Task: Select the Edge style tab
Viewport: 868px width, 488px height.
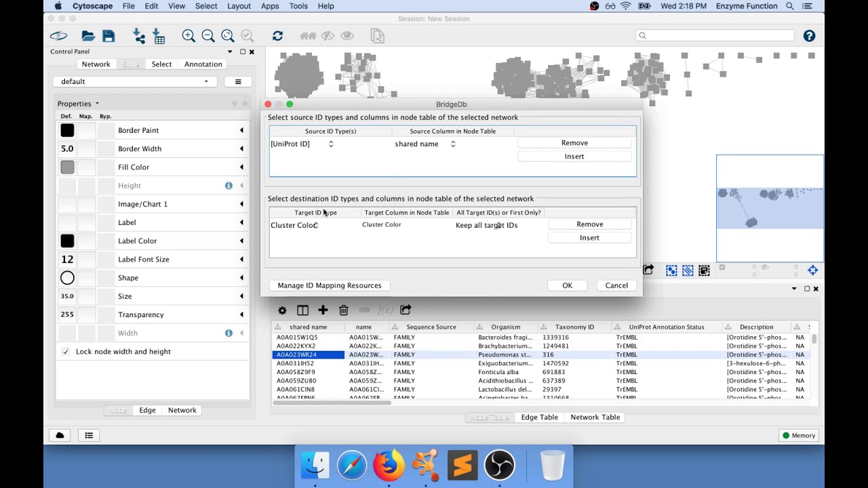Action: click(x=147, y=411)
